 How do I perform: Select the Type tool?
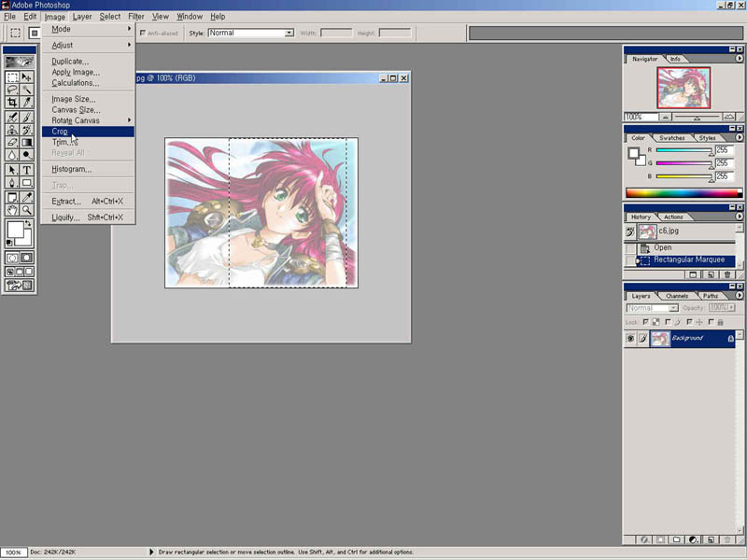tap(27, 170)
